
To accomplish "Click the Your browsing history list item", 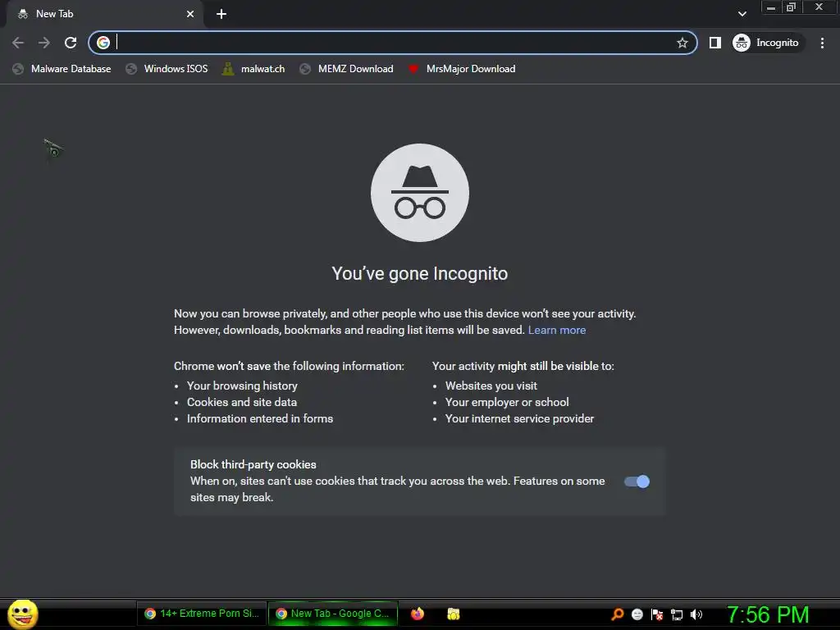I will (x=242, y=386).
